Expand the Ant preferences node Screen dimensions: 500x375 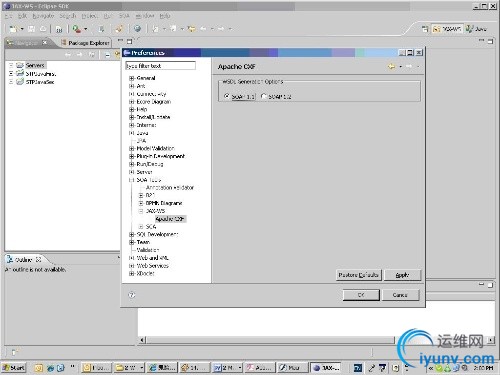coord(131,86)
